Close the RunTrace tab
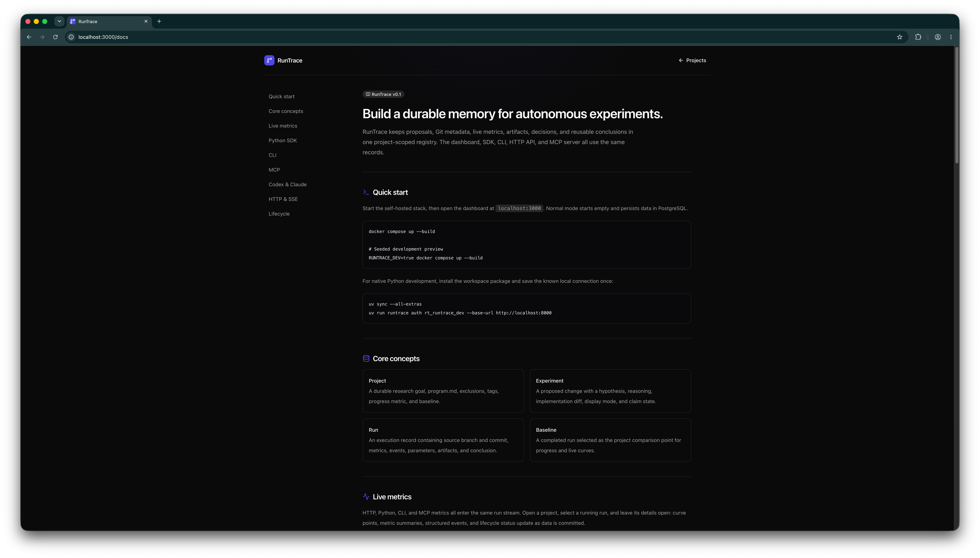 coord(146,21)
